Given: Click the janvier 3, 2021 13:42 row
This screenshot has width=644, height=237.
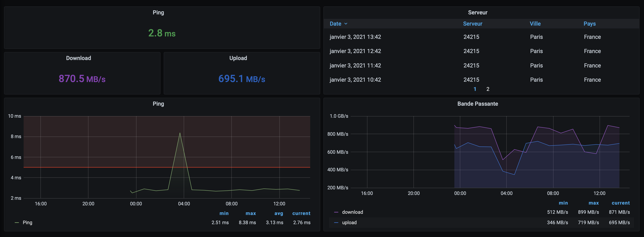Looking at the screenshot, I should 355,37.
